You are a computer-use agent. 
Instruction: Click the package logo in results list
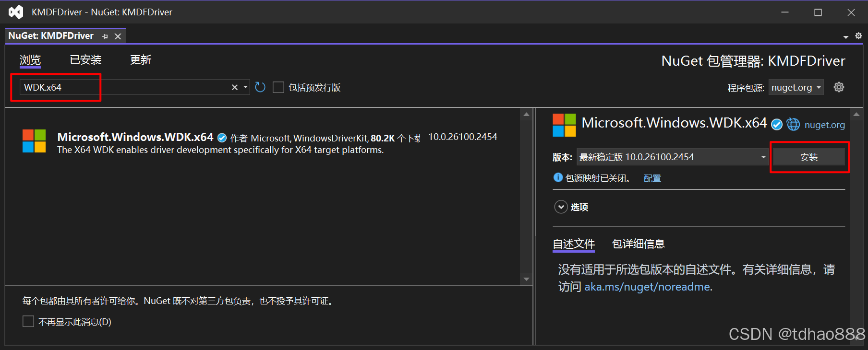click(34, 141)
